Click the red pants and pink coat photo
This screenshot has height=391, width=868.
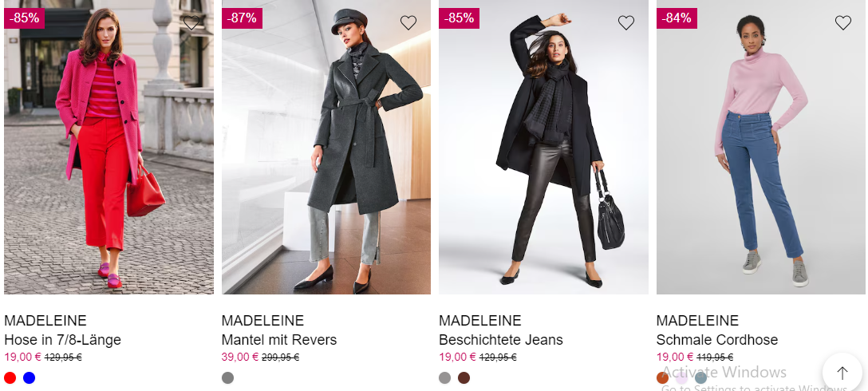(x=108, y=147)
